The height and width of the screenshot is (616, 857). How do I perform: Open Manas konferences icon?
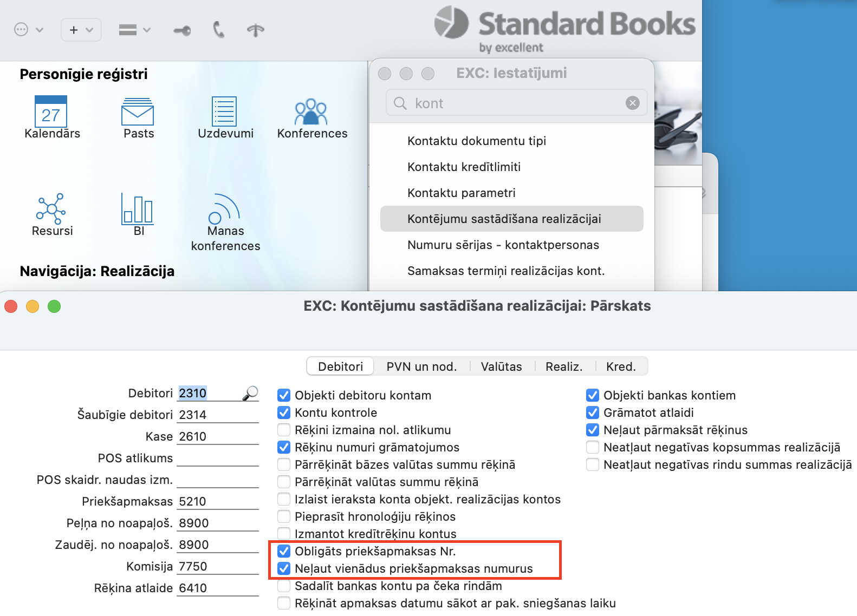tap(224, 209)
